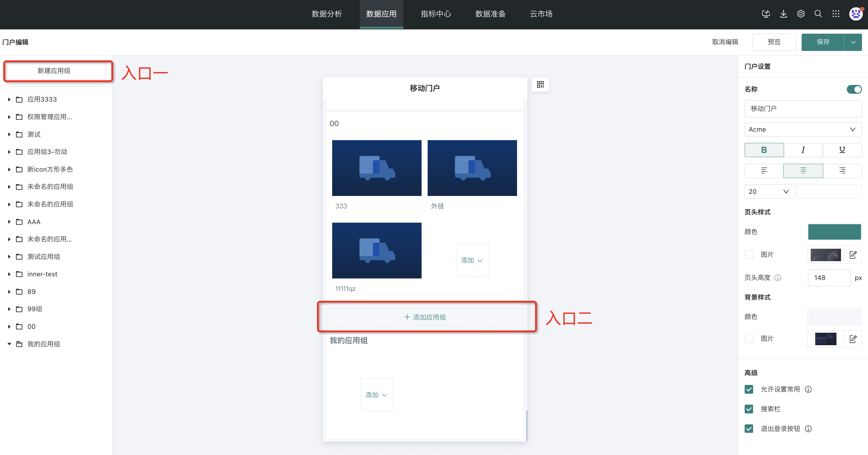Show info about 允许设置常用
The image size is (868, 455).
[808, 389]
